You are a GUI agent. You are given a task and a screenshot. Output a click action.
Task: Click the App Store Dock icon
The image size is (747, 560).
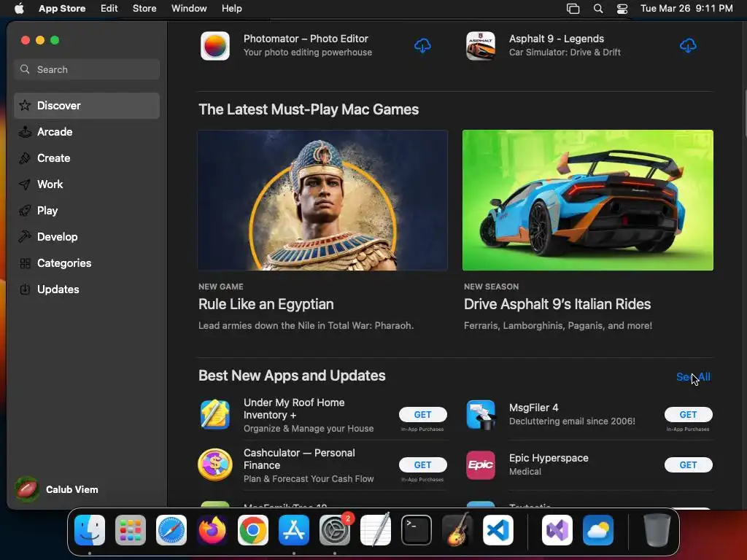pos(294,530)
